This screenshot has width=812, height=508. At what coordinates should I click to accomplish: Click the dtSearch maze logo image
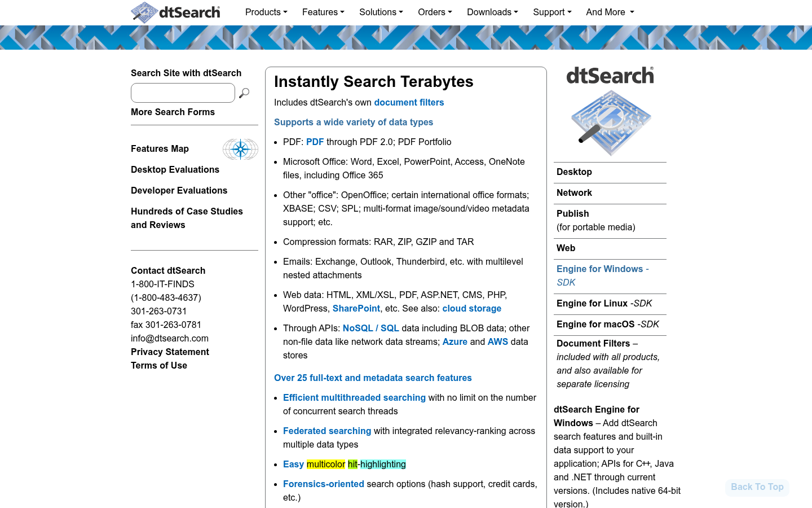coord(611,123)
